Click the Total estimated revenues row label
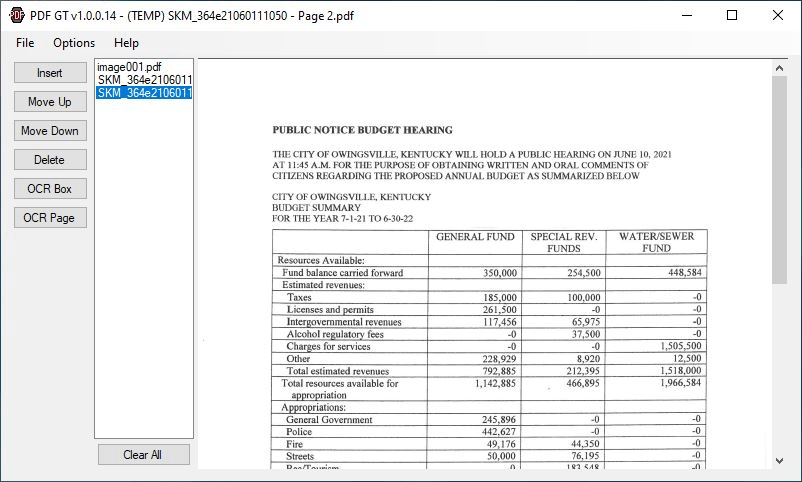This screenshot has width=802, height=482. coord(338,371)
